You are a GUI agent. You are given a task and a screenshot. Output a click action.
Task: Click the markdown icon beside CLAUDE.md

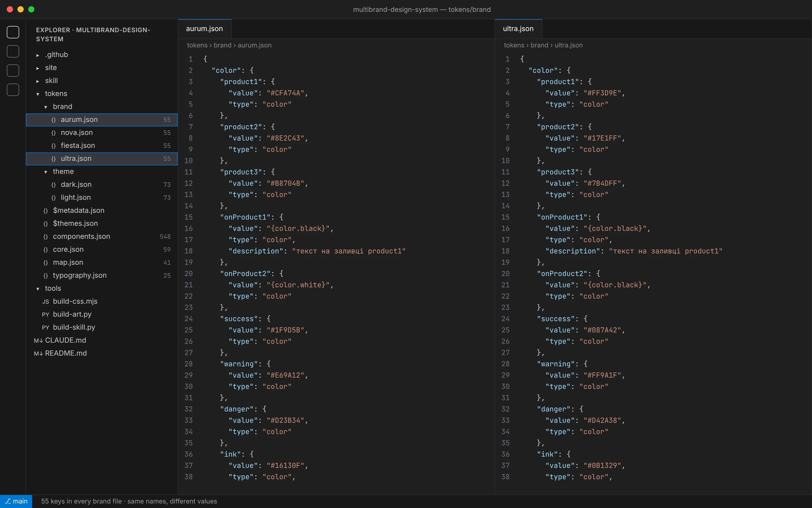point(38,340)
